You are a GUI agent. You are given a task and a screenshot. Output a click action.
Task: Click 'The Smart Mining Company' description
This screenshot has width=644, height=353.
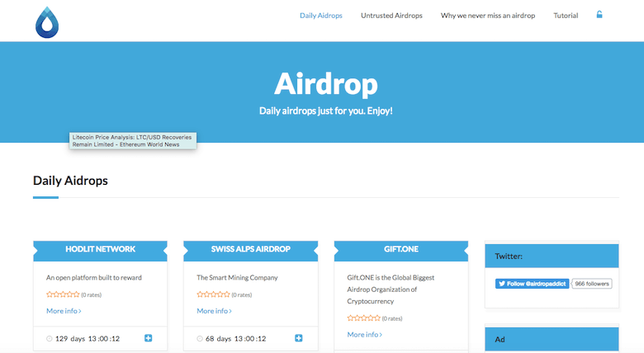(x=238, y=277)
